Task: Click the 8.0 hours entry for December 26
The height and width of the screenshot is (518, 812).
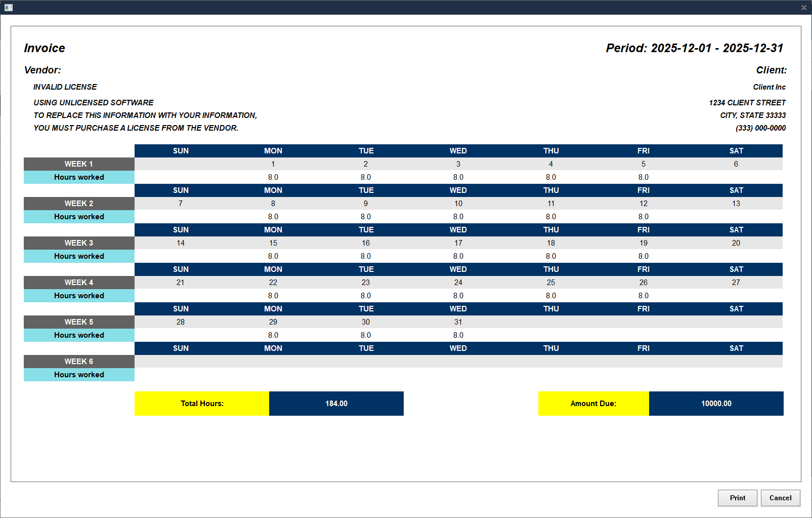Action: tap(643, 295)
